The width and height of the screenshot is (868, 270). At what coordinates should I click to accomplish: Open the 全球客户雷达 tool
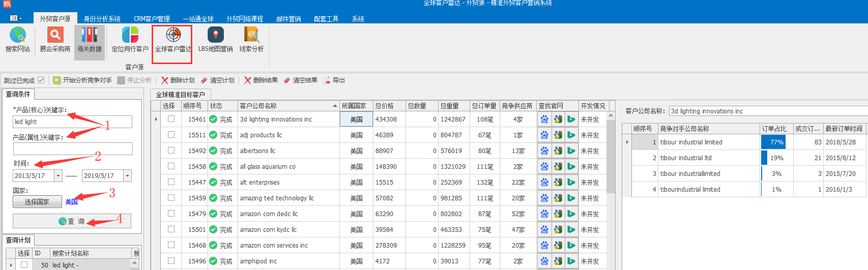(173, 41)
